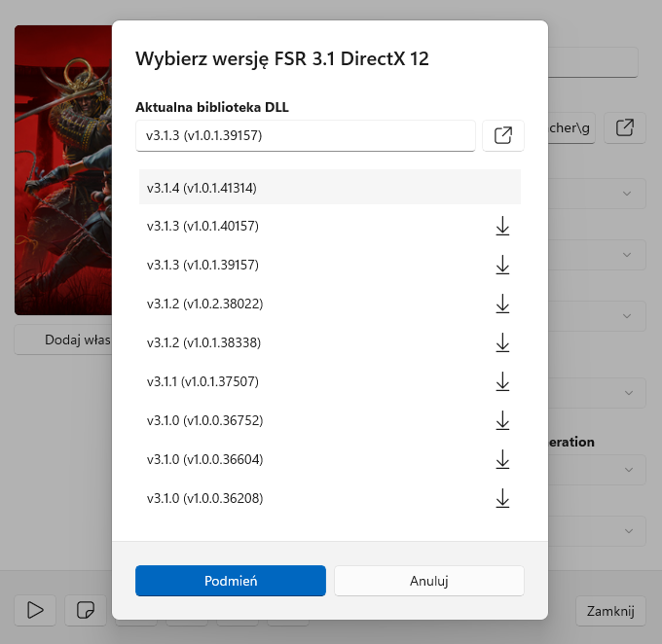Select v3.1.0 (v1.0.0.36752) list row

point(330,420)
